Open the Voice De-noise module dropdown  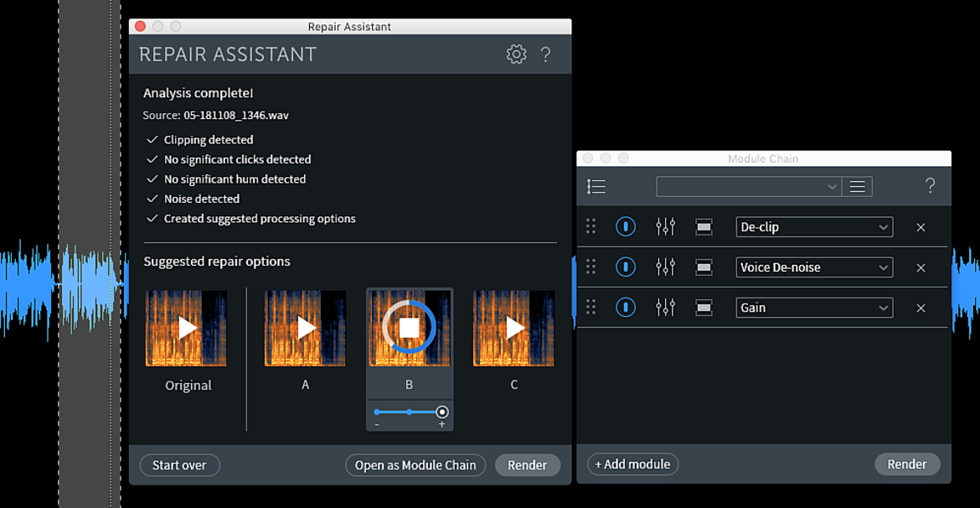(814, 267)
